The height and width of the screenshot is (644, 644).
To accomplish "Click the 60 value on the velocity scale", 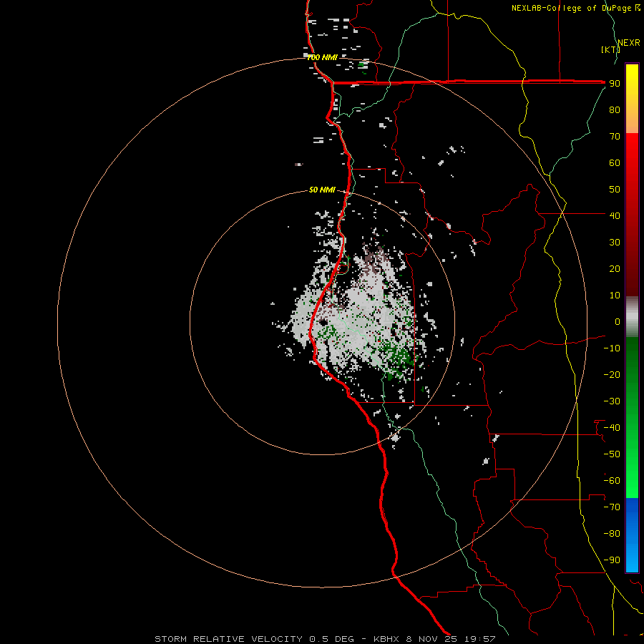I will pyautogui.click(x=615, y=163).
